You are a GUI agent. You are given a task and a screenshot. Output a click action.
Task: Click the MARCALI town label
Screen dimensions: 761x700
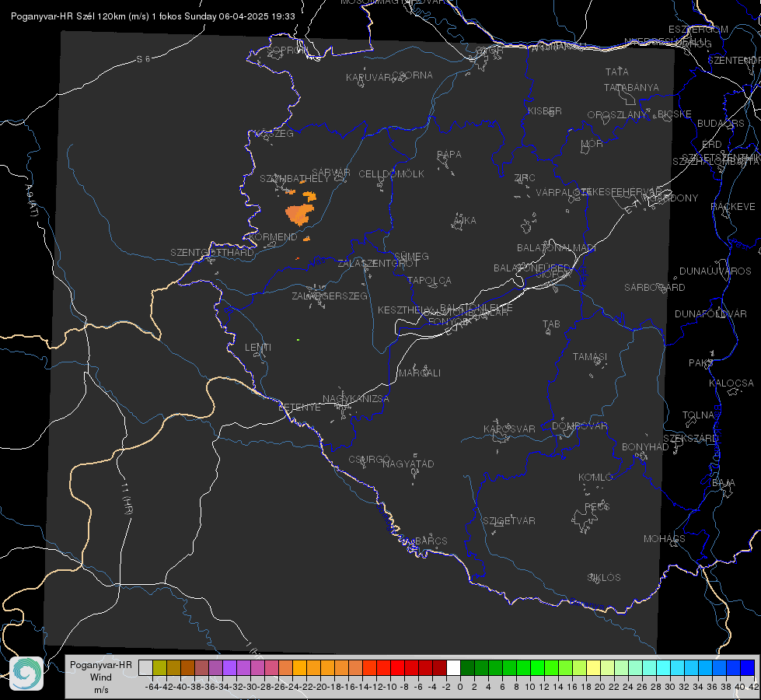(x=420, y=373)
